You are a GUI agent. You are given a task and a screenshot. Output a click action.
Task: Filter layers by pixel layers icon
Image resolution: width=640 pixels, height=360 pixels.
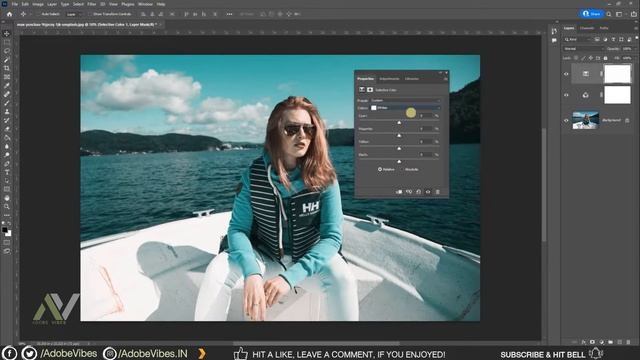coord(597,40)
